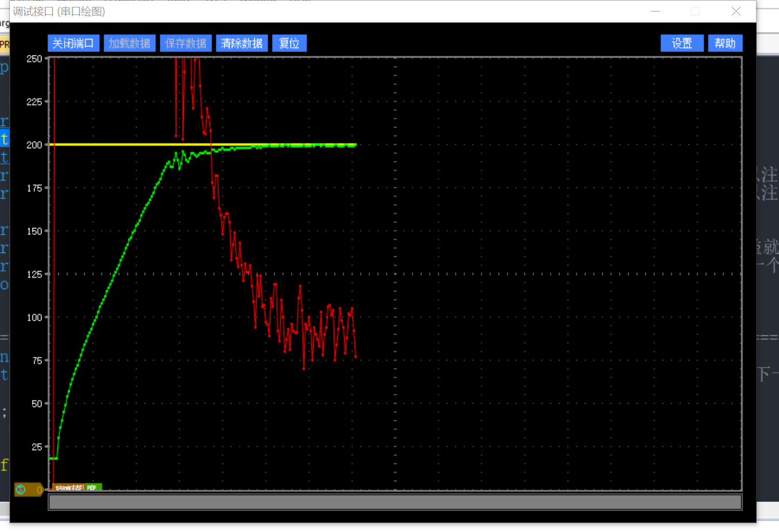
Task: Open the 帮助 help button
Action: (725, 43)
